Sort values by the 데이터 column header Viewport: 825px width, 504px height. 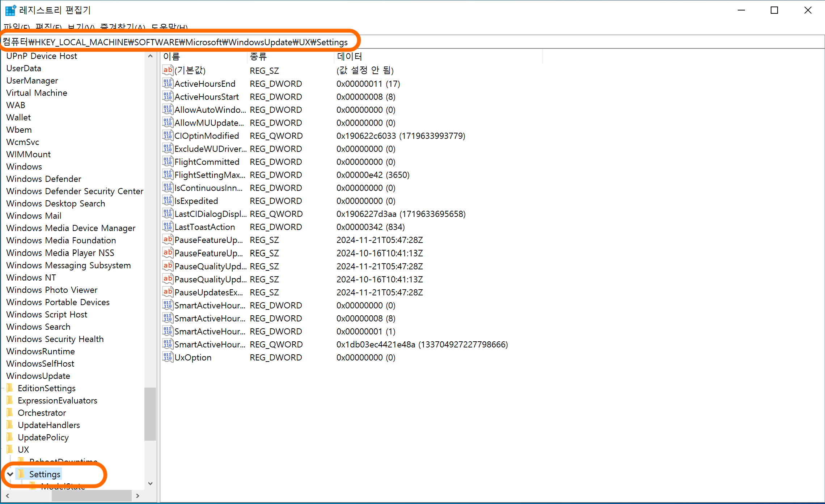pyautogui.click(x=438, y=56)
